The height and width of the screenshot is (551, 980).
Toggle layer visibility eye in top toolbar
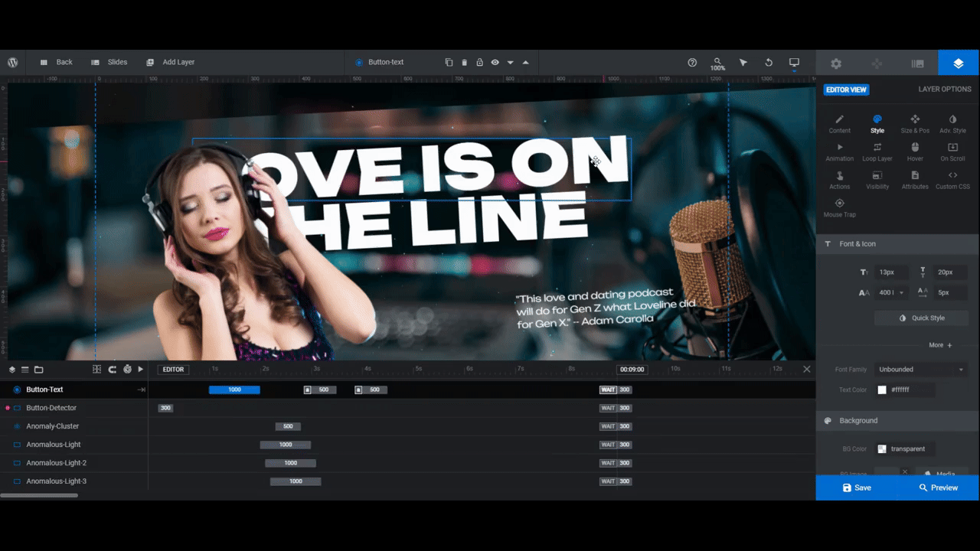pos(495,62)
